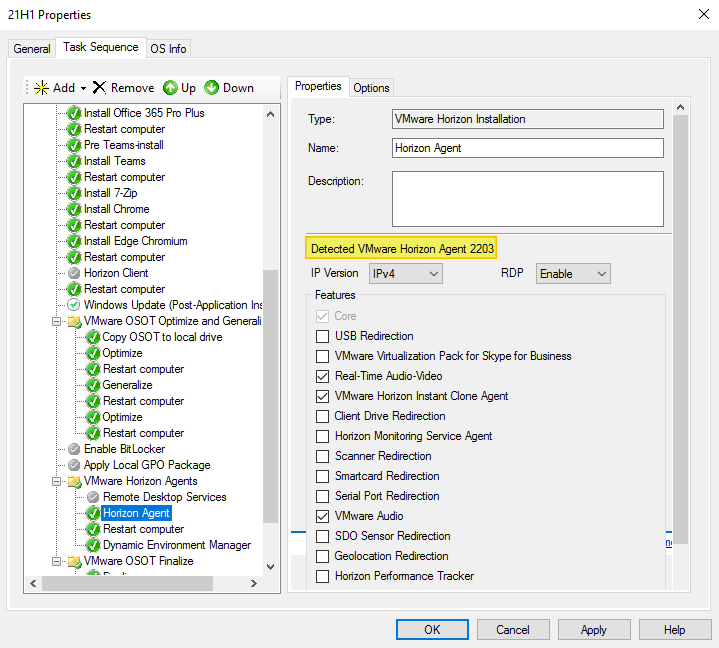Viewport: 719px width, 648px height.
Task: Collapse the VMware Horizon Agents group
Action: click(x=56, y=481)
